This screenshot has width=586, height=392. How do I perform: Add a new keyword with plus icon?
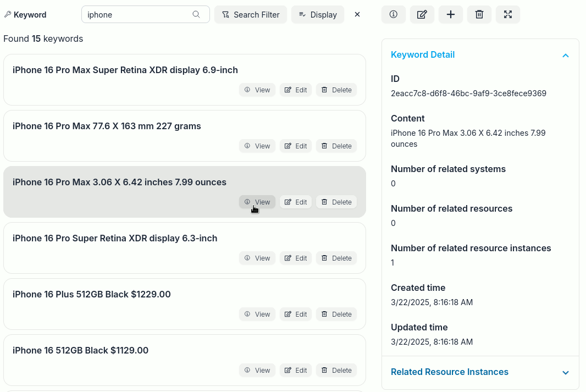451,15
